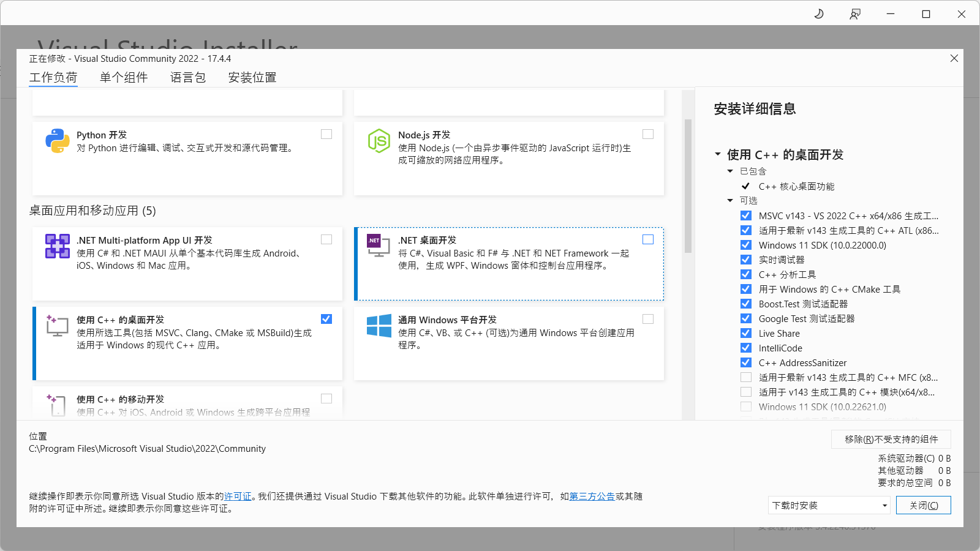Enable the Node.js 开发 workload checkbox
The width and height of the screenshot is (980, 551).
pos(648,134)
